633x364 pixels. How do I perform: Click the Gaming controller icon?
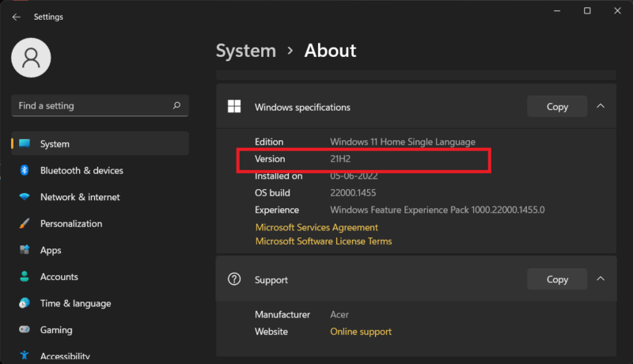pos(25,329)
